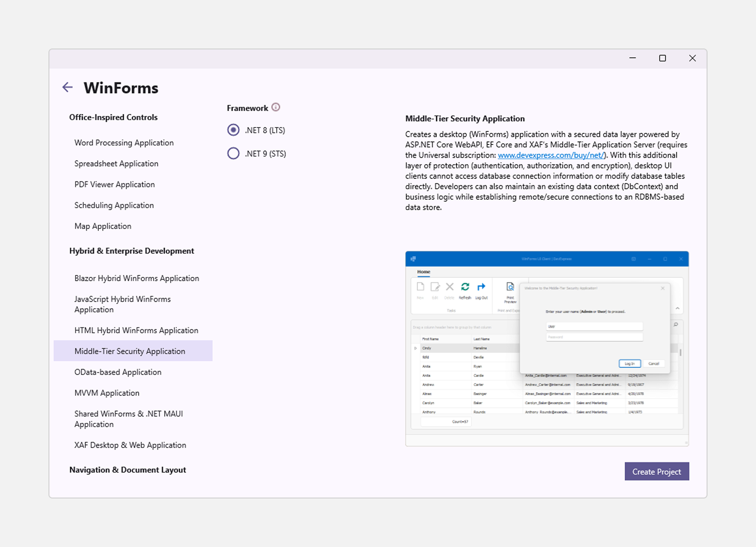Click the New document icon in preview ribbon

tap(420, 287)
